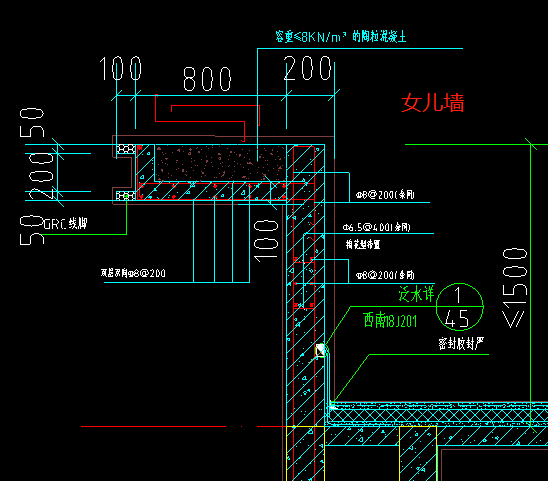Pick the white sealant block on the wall face

(x=320, y=350)
